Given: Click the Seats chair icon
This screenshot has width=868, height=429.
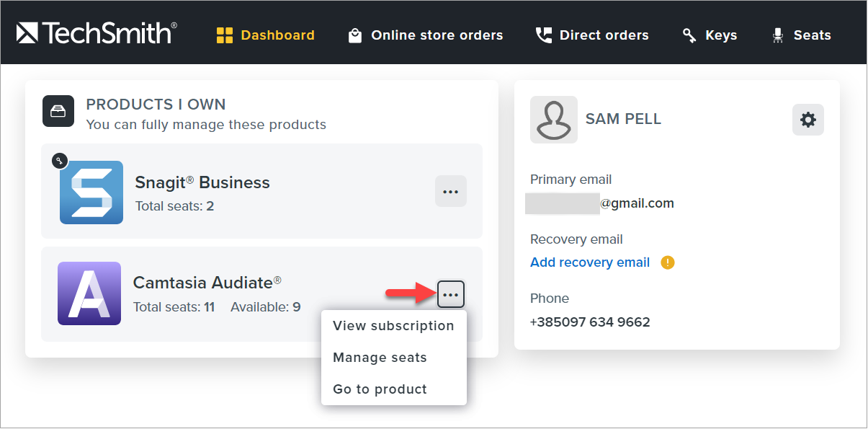Looking at the screenshot, I should pos(777,35).
